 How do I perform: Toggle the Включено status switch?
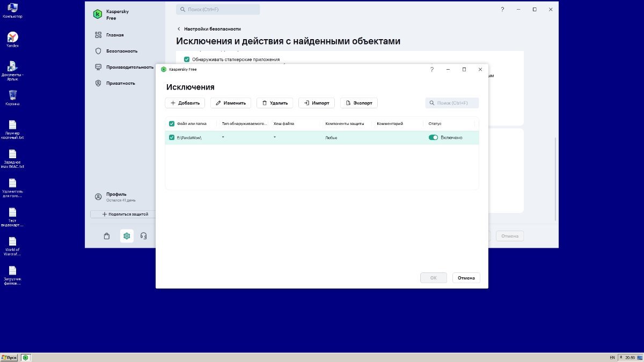[x=433, y=138]
